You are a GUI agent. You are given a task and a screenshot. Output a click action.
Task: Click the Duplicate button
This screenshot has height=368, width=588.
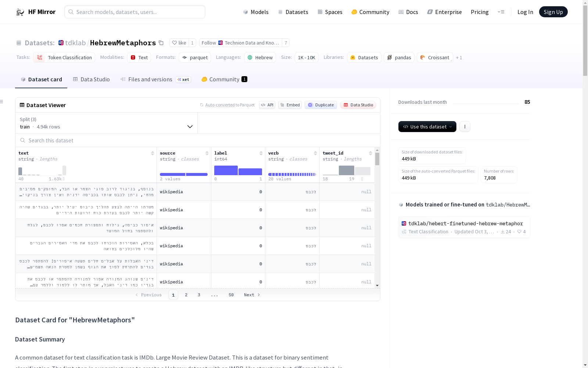point(321,105)
